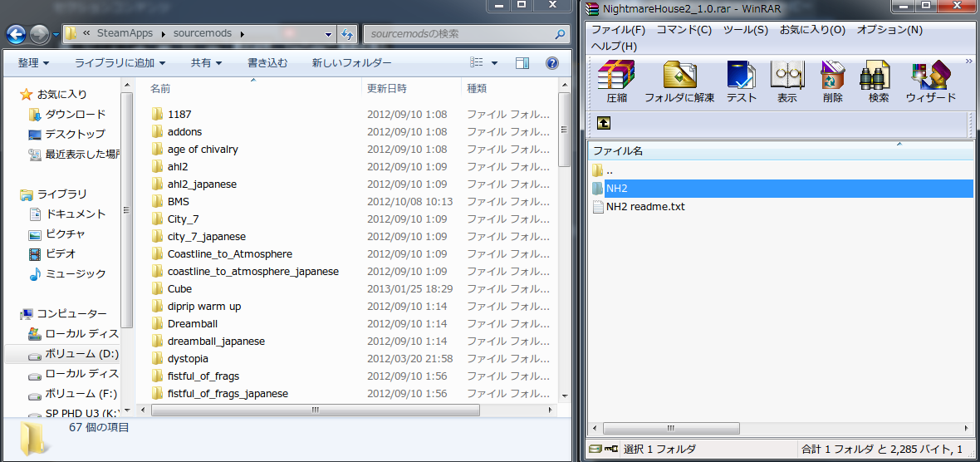Viewport: 980px width, 462px height.
Task: Sort by 種類 column header
Action: (507, 89)
